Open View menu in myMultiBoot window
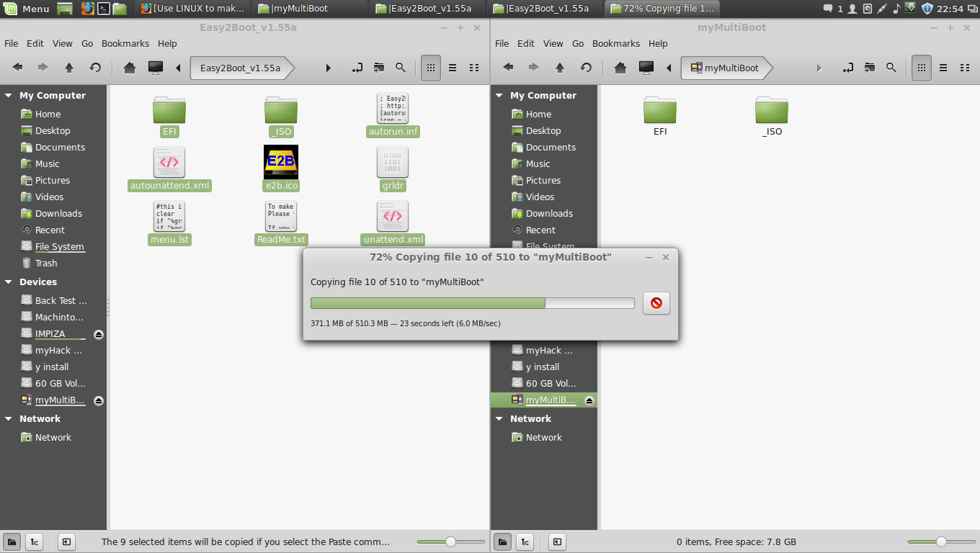 click(553, 43)
